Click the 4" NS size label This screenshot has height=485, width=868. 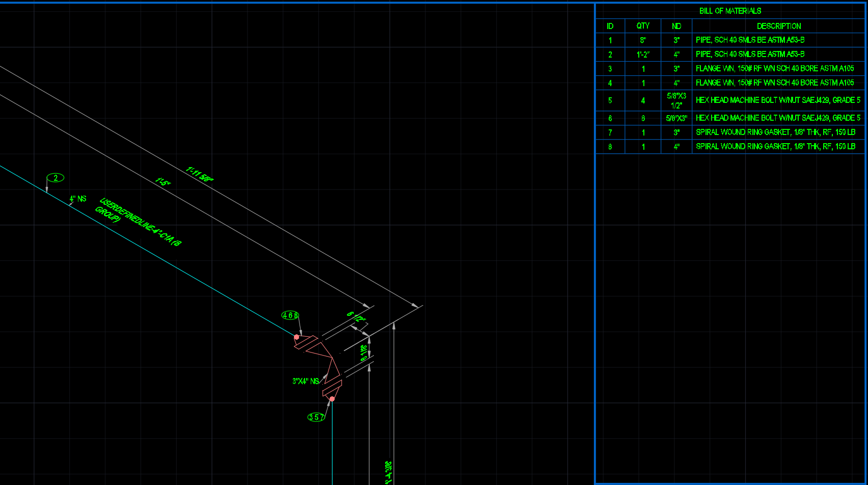click(77, 198)
